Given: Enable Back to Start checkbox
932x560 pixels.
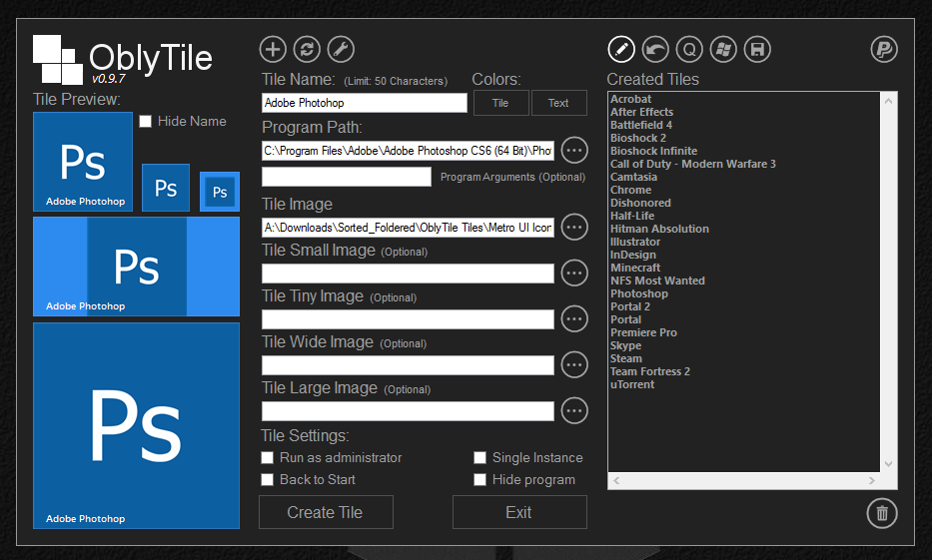Looking at the screenshot, I should click(x=268, y=480).
